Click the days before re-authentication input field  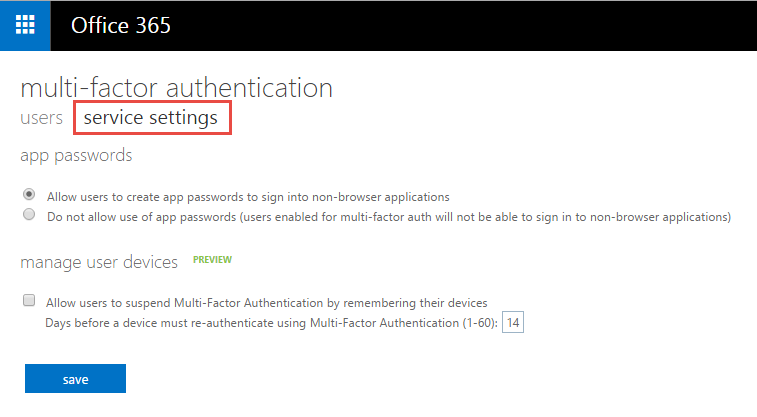(513, 322)
